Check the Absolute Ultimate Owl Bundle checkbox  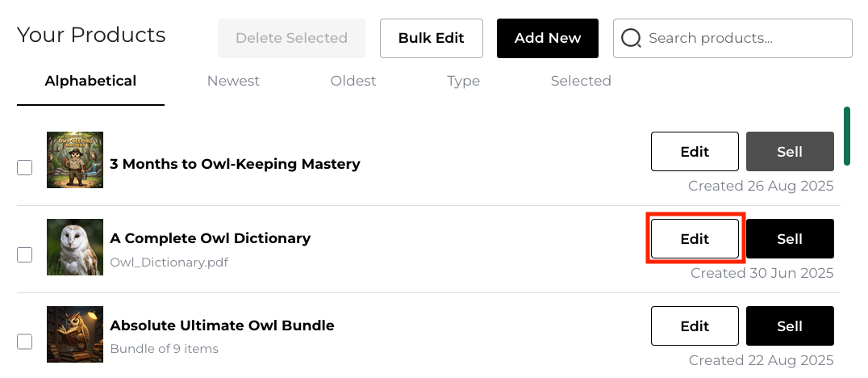(x=25, y=342)
